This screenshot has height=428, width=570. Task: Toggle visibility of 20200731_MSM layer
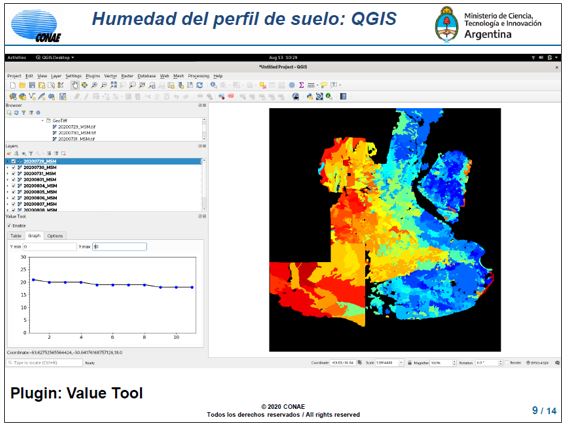[14, 174]
